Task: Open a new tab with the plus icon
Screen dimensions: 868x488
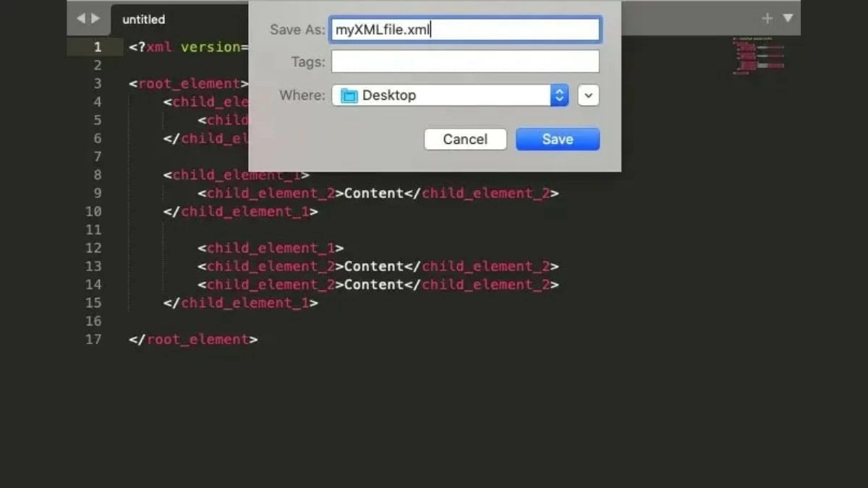Action: pos(767,18)
